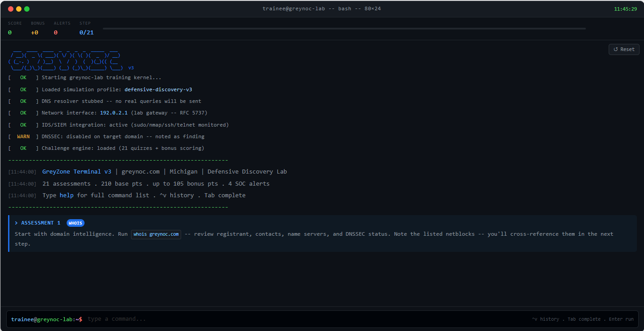Click the WHOIS badge in Assessment 1
Screen dimensions: 644x331
coord(76,223)
